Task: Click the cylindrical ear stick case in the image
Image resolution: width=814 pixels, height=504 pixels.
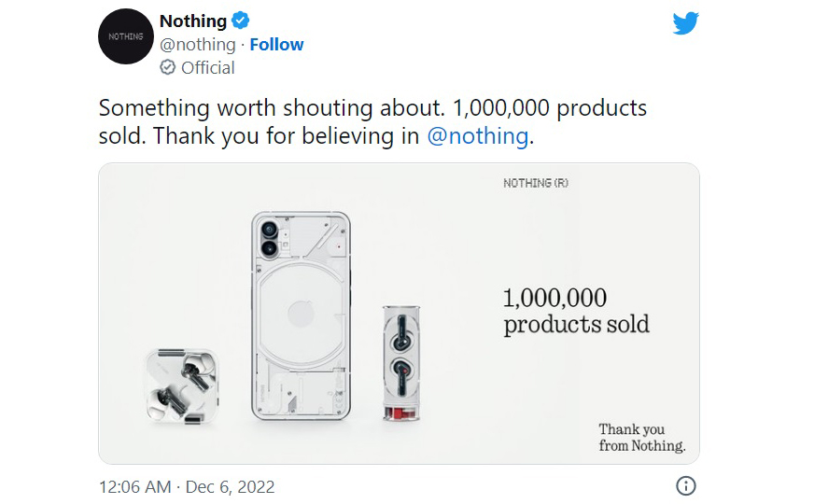Action: (x=402, y=362)
